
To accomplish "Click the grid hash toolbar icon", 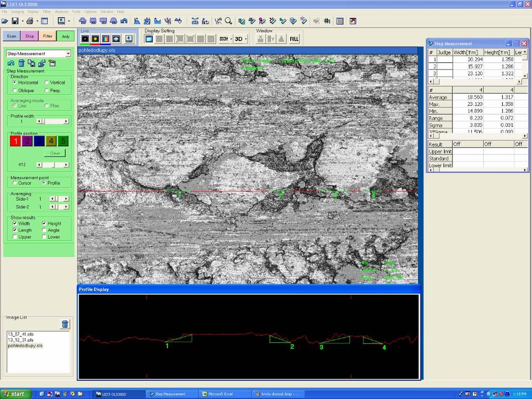I will (x=327, y=21).
